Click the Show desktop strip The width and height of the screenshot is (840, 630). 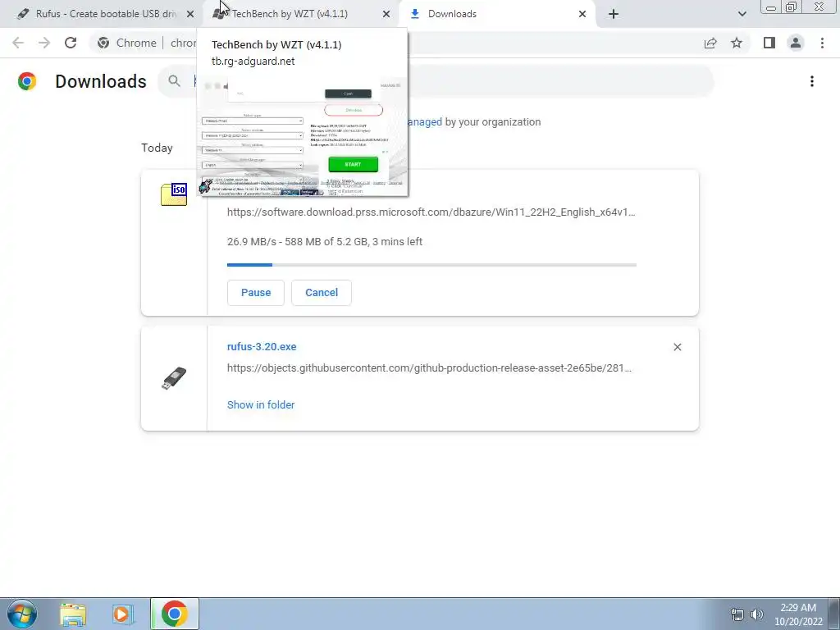click(834, 614)
